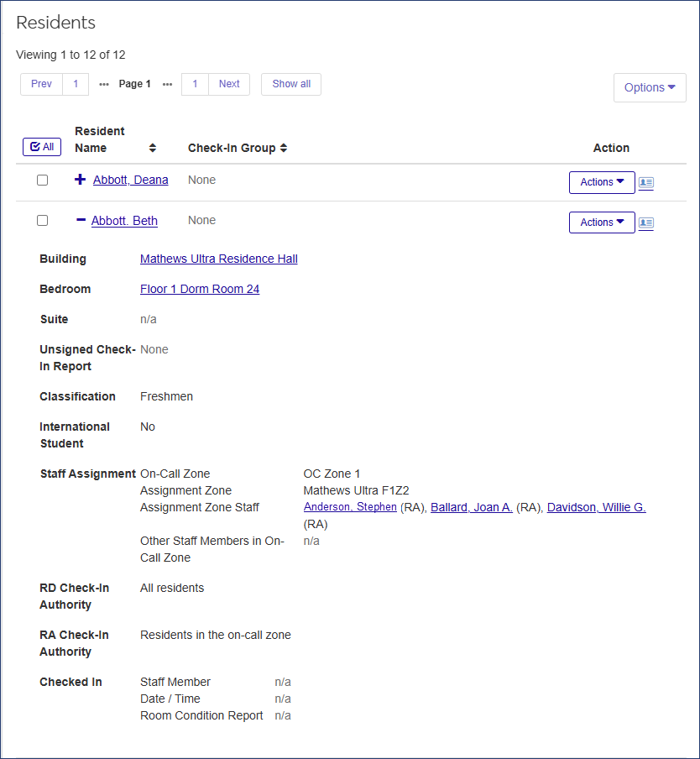Open Abbott, Deana resident link
The width and height of the screenshot is (700, 759).
pos(131,180)
